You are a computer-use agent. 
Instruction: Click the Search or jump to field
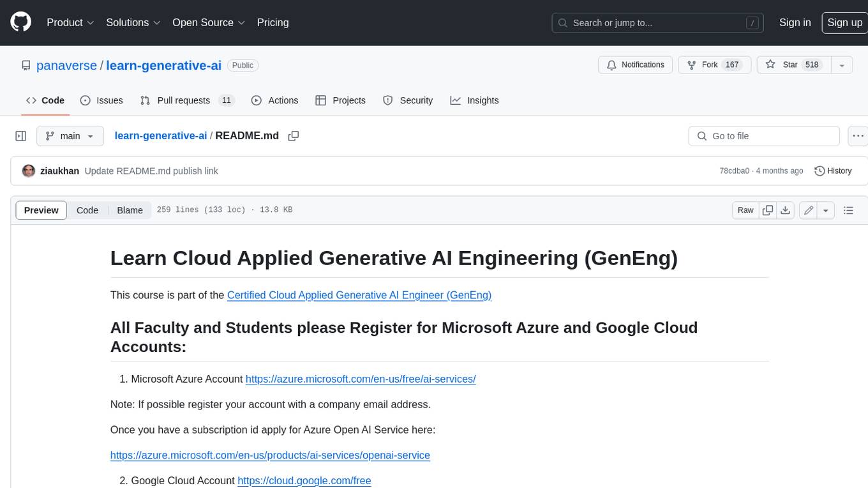point(657,22)
